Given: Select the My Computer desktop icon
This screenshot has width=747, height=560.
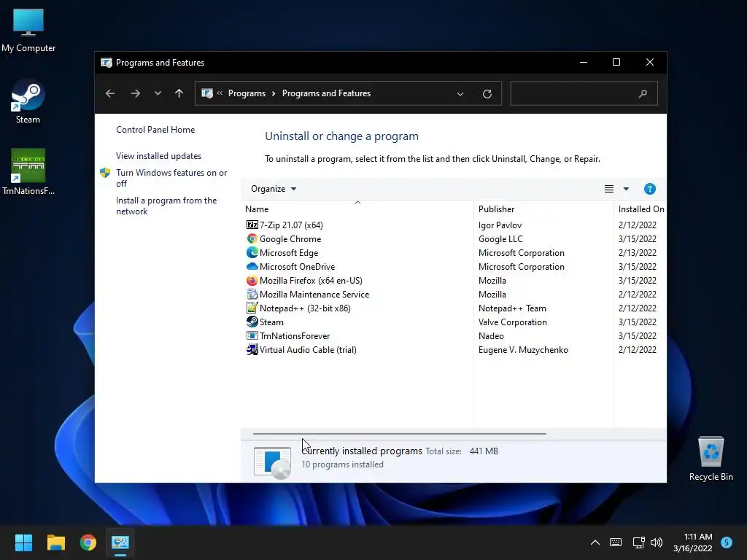Looking at the screenshot, I should click(x=28, y=31).
